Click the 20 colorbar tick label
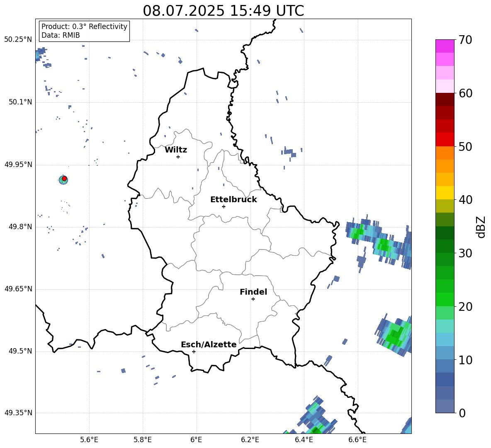The height and width of the screenshot is (448, 491). tap(465, 307)
